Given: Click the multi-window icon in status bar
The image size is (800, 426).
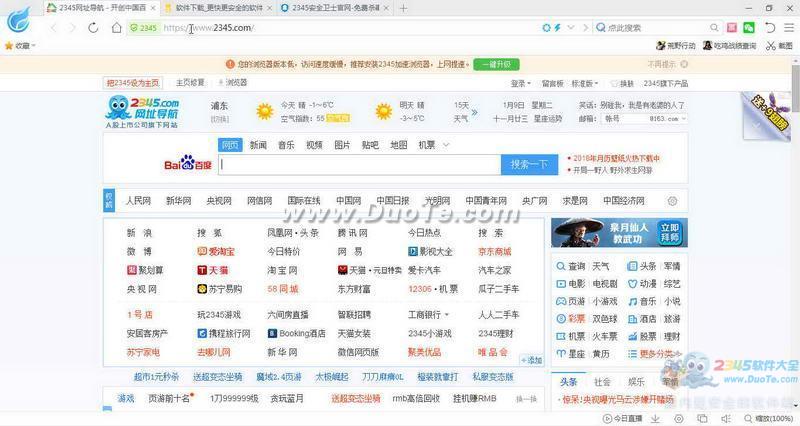Looking at the screenshot, I should [703, 419].
